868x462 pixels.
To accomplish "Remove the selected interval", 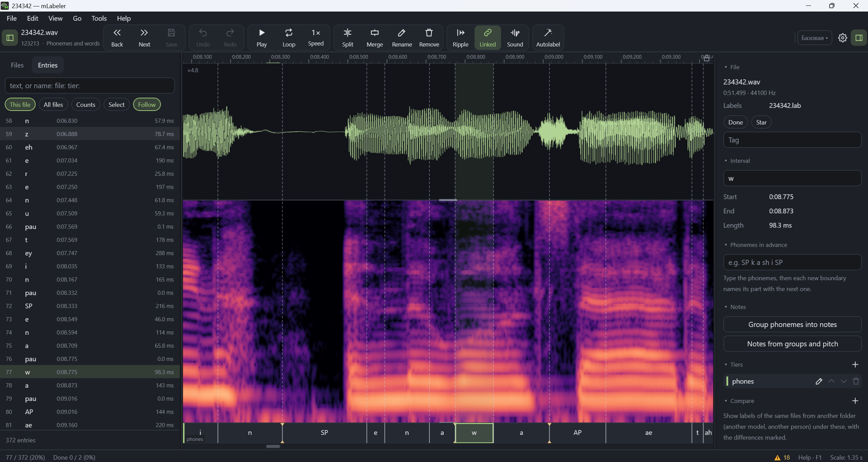I will [429, 38].
